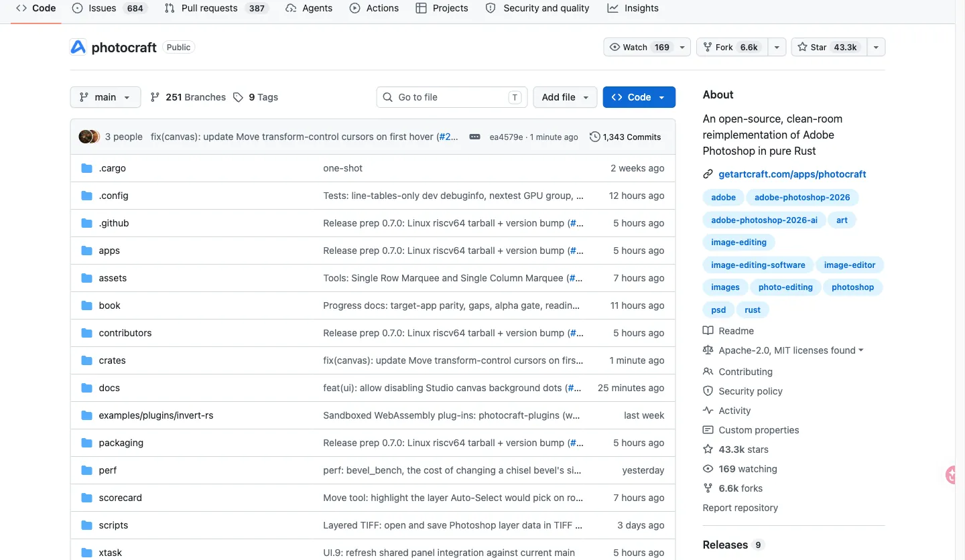Open the Activity link
This screenshot has width=965, height=560.
click(x=726, y=411)
